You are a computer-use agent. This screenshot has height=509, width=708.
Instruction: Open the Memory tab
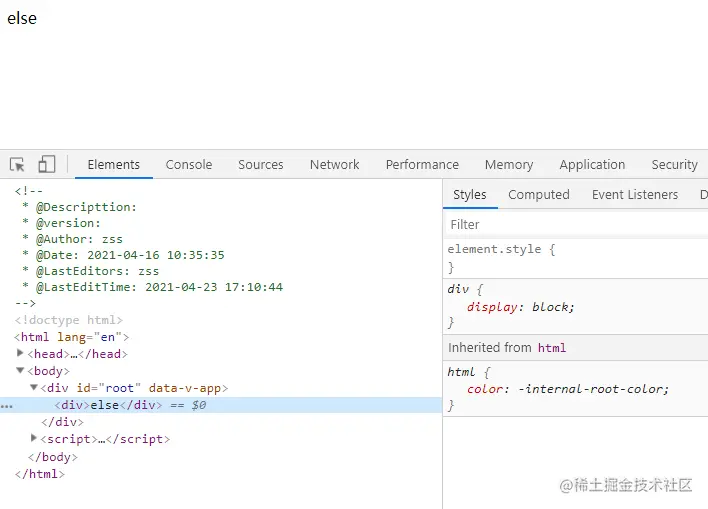(x=509, y=164)
